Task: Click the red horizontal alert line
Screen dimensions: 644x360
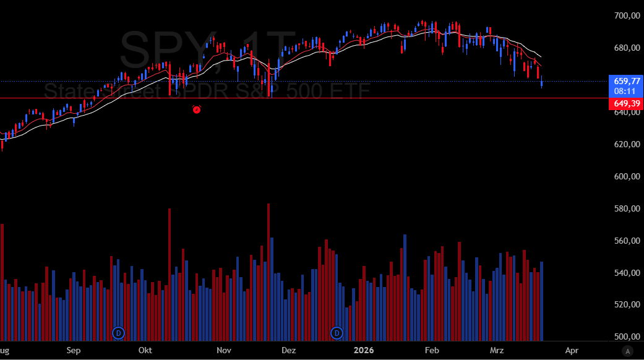Action: [x=304, y=98]
